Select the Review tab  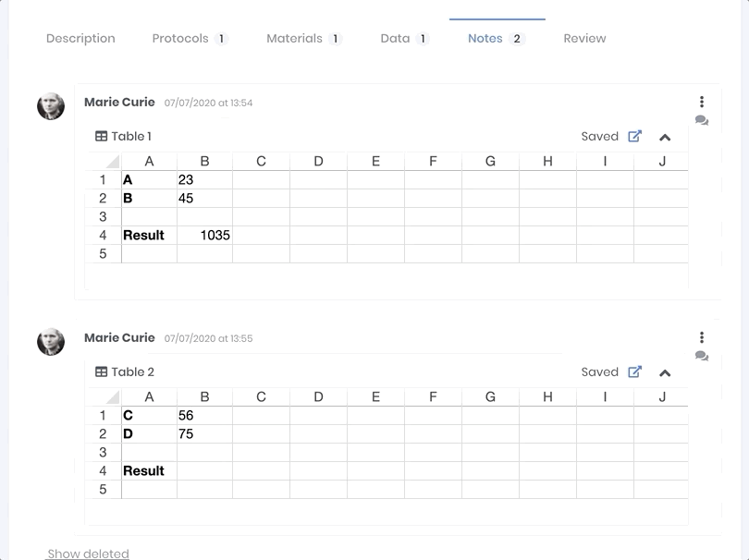coord(584,38)
